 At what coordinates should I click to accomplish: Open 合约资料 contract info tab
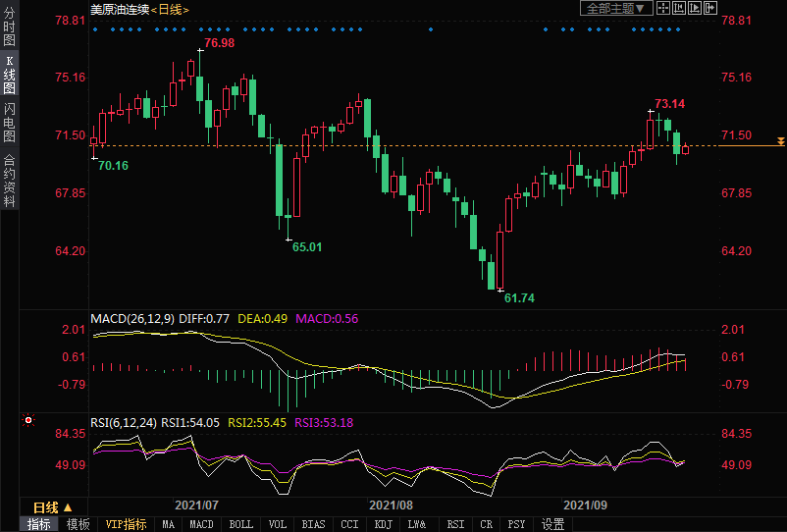(9, 181)
